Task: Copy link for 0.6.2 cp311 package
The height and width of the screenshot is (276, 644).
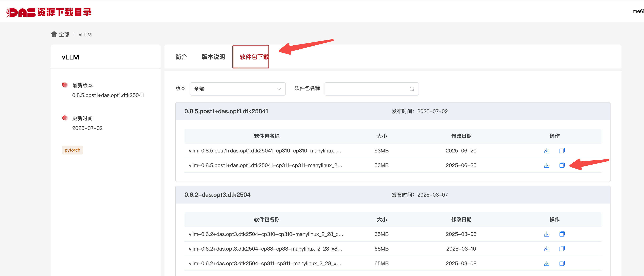Action: pyautogui.click(x=562, y=263)
